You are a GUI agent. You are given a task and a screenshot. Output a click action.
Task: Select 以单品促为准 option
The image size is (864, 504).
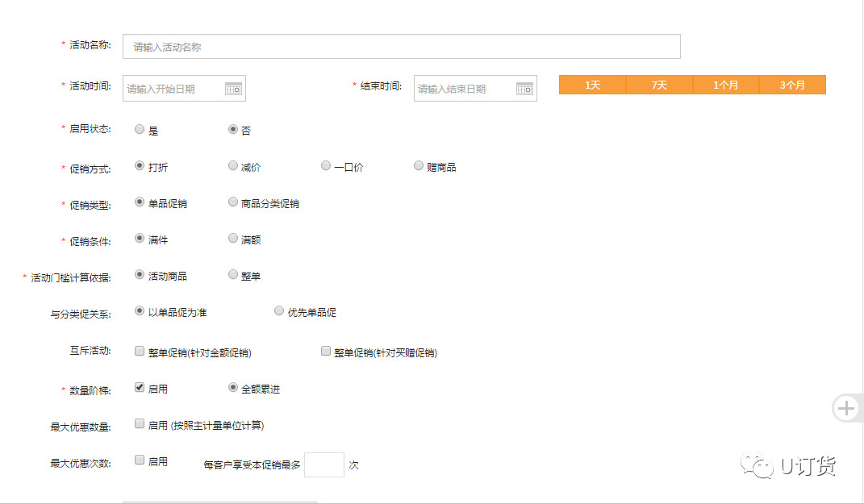tap(140, 310)
